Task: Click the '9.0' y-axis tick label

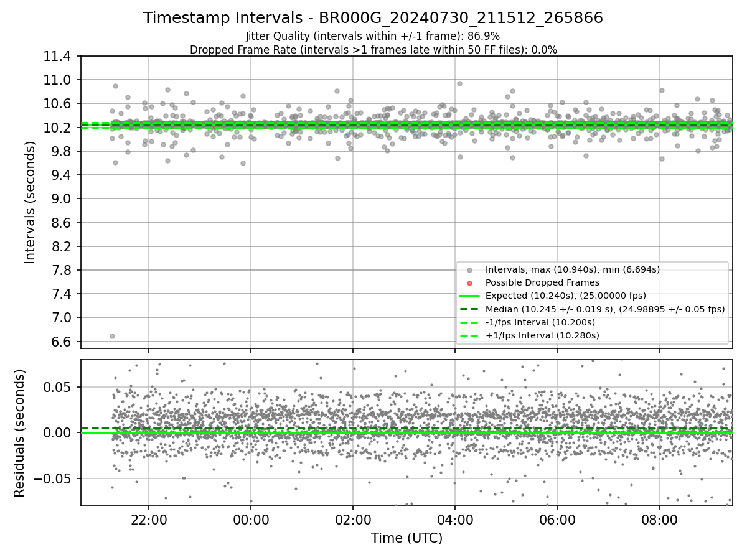Action: pyautogui.click(x=61, y=199)
